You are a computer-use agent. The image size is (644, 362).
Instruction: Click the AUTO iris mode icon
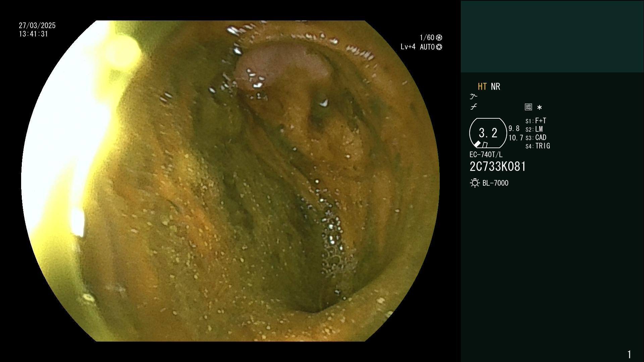pyautogui.click(x=439, y=47)
